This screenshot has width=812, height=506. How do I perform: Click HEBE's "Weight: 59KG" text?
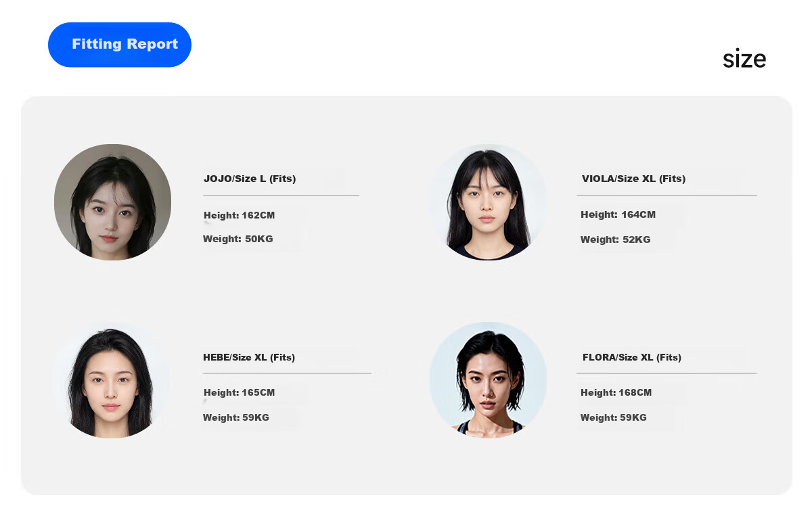236,417
